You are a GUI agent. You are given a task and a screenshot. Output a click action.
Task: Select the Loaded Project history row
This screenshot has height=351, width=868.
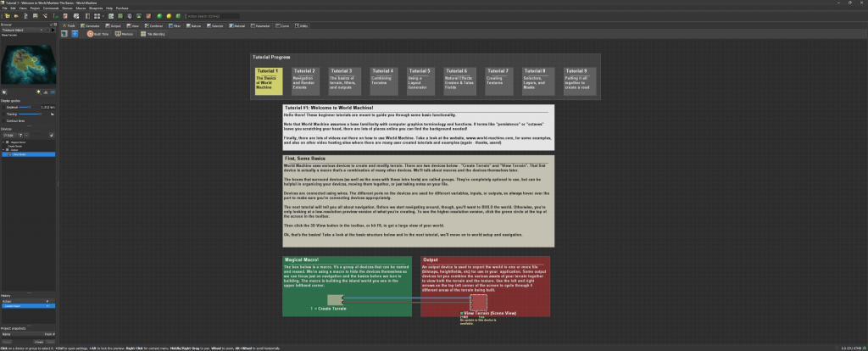tap(28, 306)
